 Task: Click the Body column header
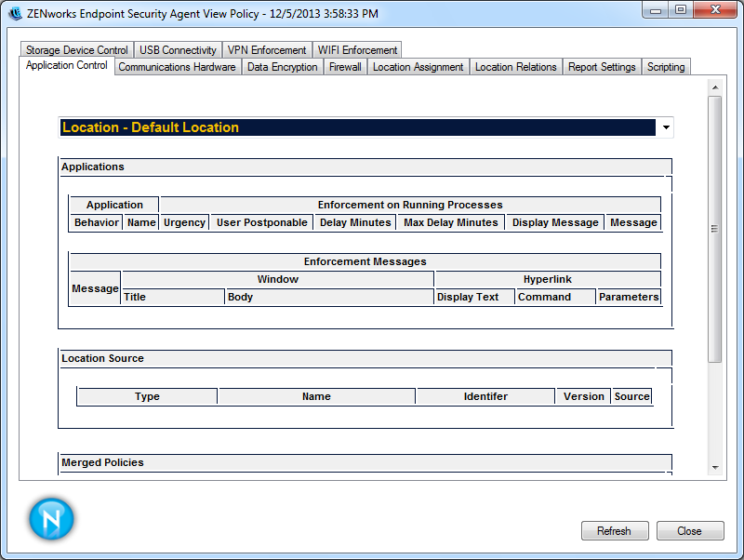(x=330, y=297)
